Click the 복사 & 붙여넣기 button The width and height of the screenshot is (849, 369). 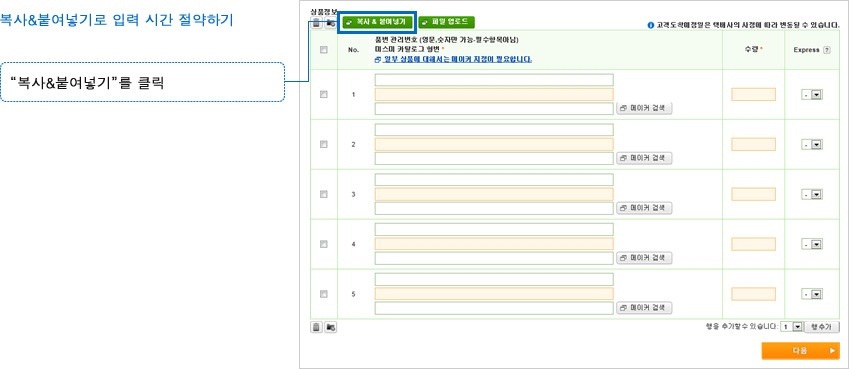click(377, 22)
